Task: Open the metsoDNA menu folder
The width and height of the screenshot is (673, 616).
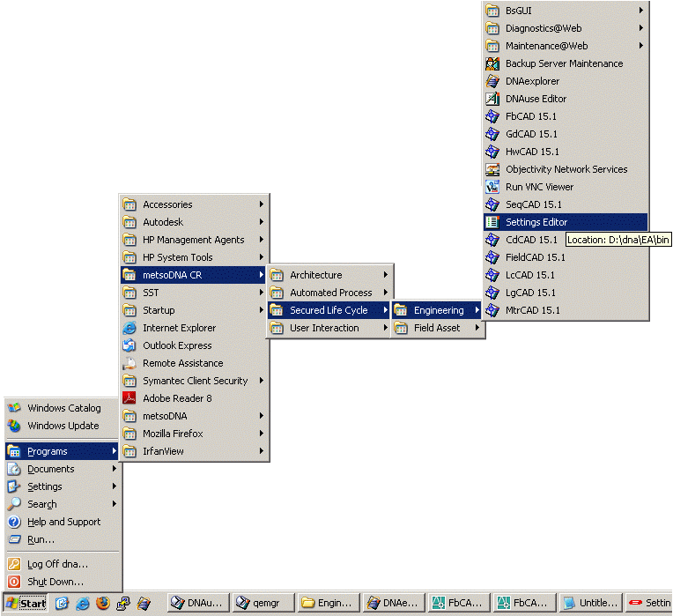Action: pyautogui.click(x=193, y=416)
